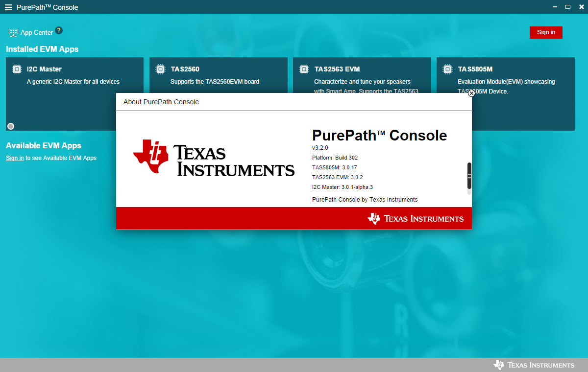Click the About dialog scrollbar thumb
The width and height of the screenshot is (588, 372).
[x=469, y=176]
